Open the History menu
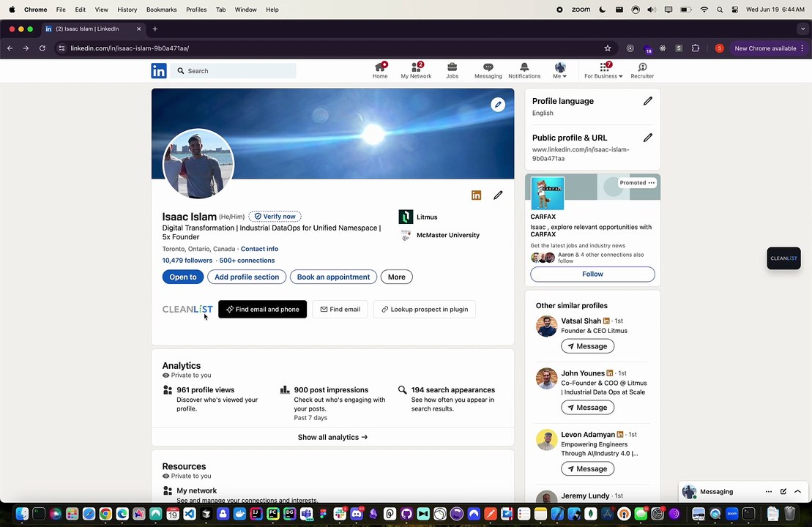 [127, 10]
